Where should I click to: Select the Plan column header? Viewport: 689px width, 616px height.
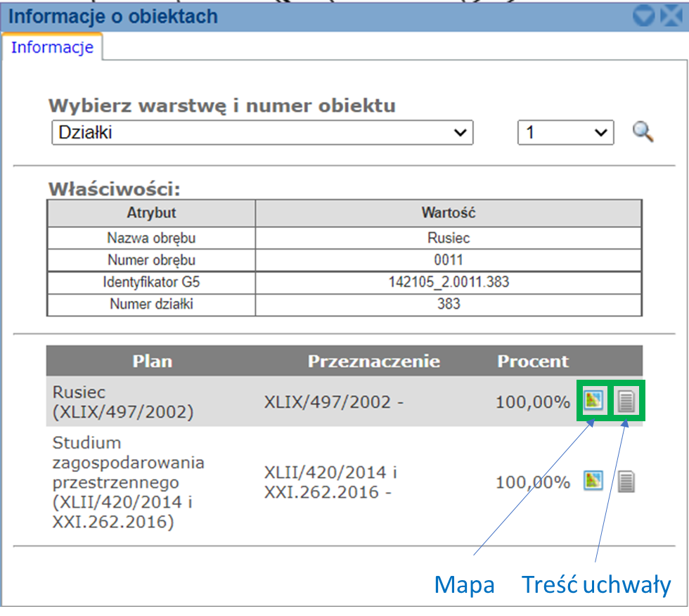pos(153,361)
